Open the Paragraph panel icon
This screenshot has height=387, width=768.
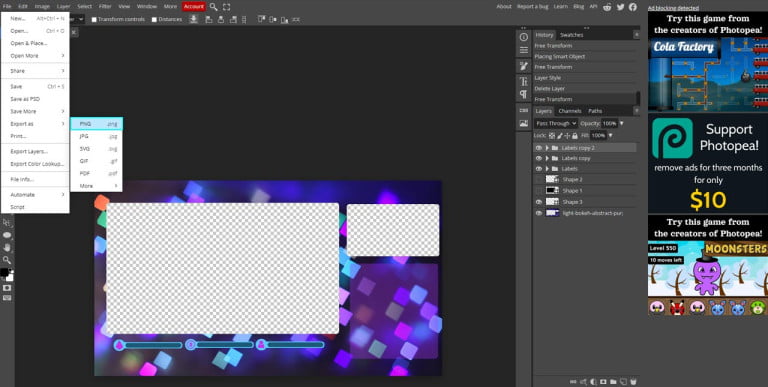pyautogui.click(x=524, y=94)
